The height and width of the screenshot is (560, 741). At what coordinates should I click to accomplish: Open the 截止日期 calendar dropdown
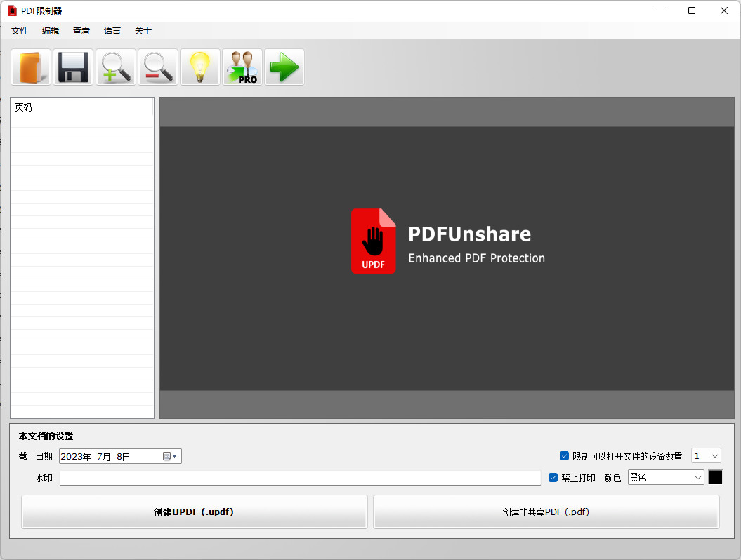click(x=170, y=456)
